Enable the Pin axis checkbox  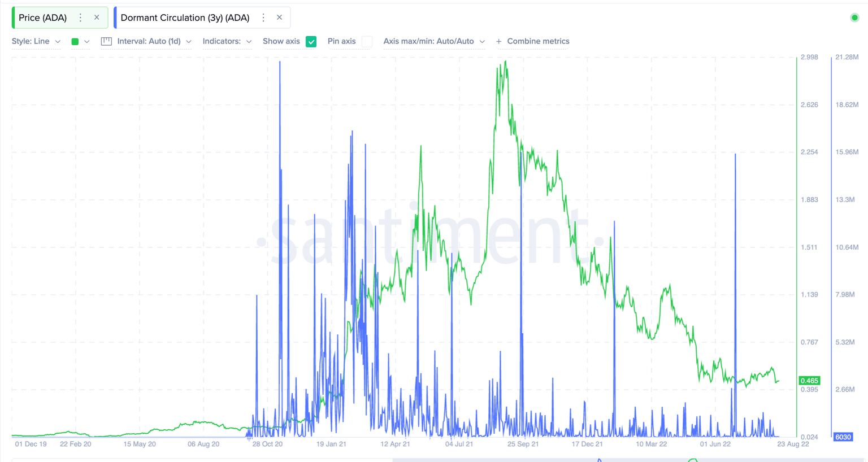coord(367,41)
